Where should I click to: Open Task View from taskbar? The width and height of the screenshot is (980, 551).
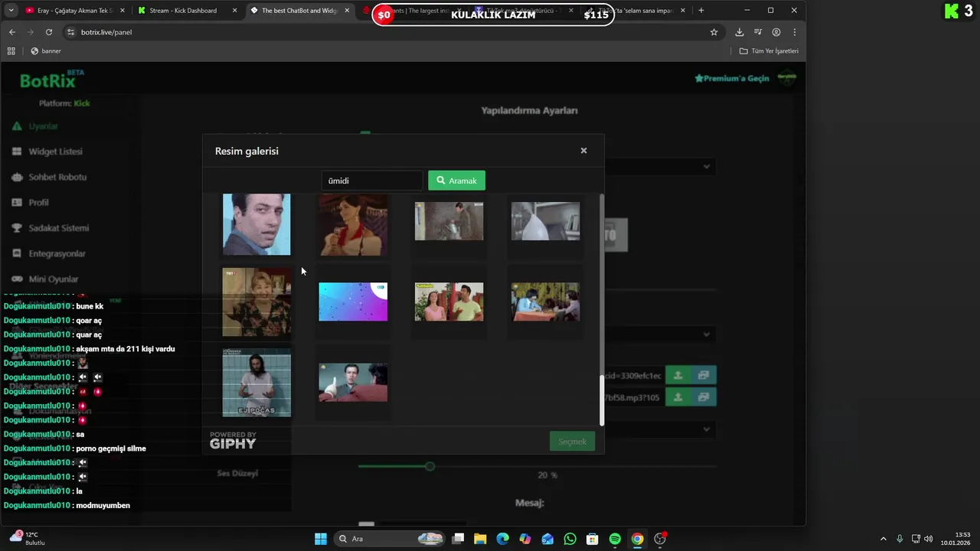pyautogui.click(x=458, y=539)
